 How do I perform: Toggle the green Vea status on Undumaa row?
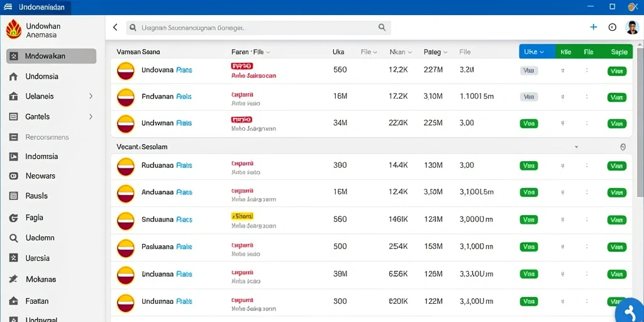point(529,301)
